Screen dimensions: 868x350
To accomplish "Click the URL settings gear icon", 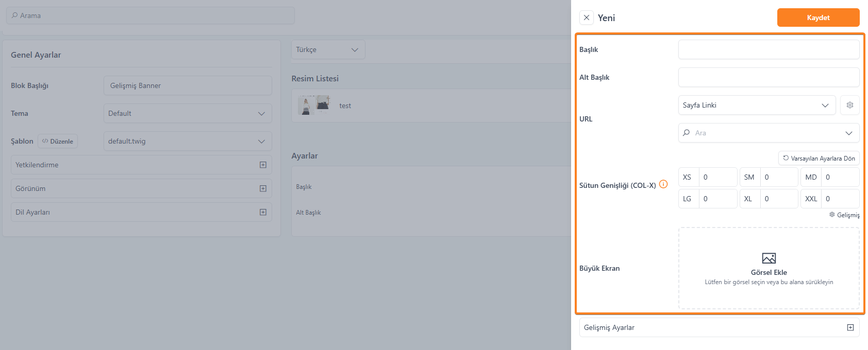I will click(850, 105).
